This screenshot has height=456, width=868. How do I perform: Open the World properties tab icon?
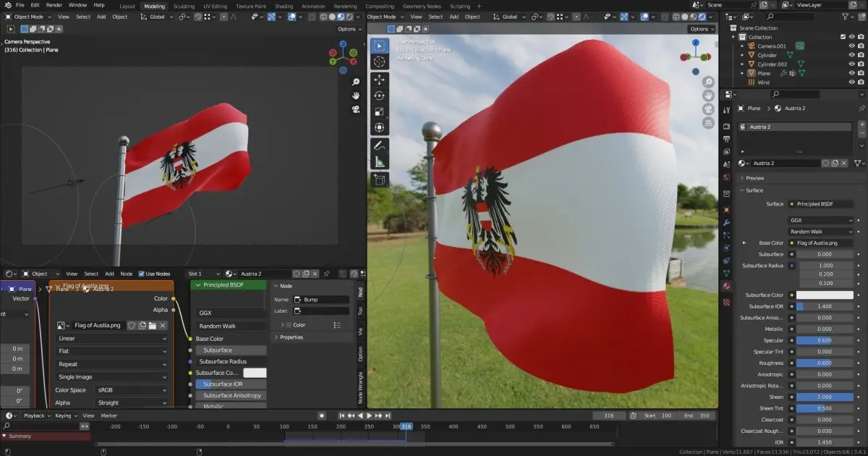click(726, 177)
